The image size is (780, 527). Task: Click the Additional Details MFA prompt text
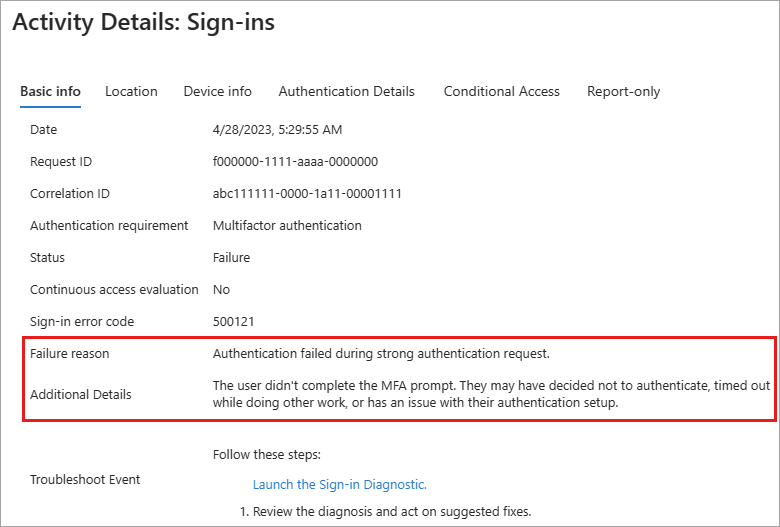tap(491, 394)
